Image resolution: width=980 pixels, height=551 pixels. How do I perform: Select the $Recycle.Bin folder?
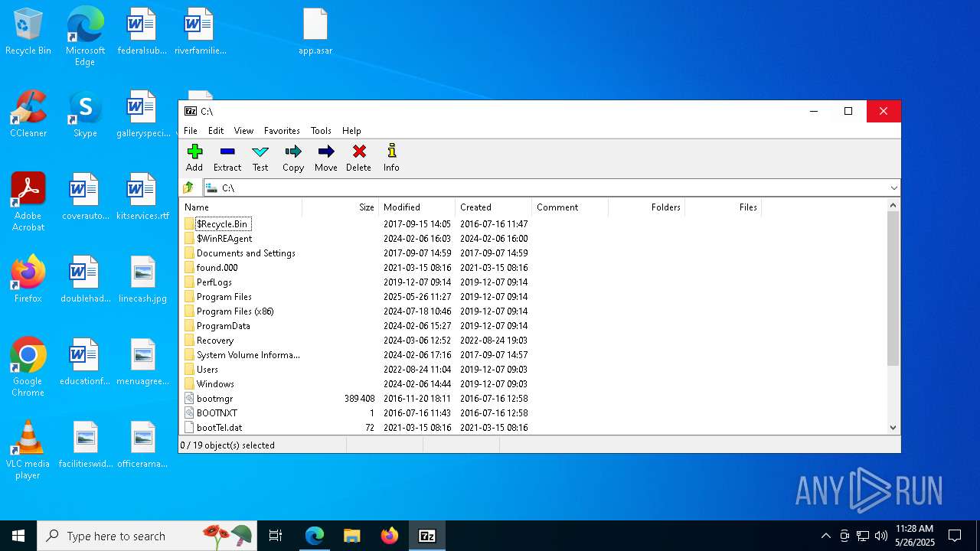click(222, 224)
